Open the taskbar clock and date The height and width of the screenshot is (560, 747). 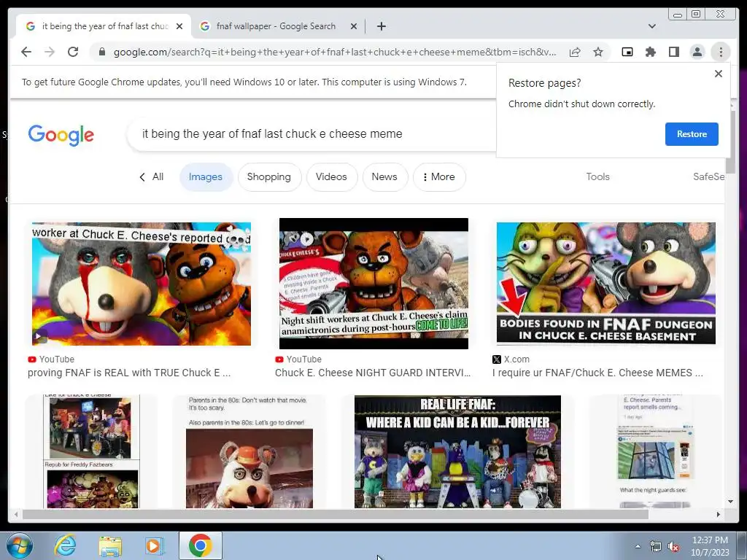(710, 546)
